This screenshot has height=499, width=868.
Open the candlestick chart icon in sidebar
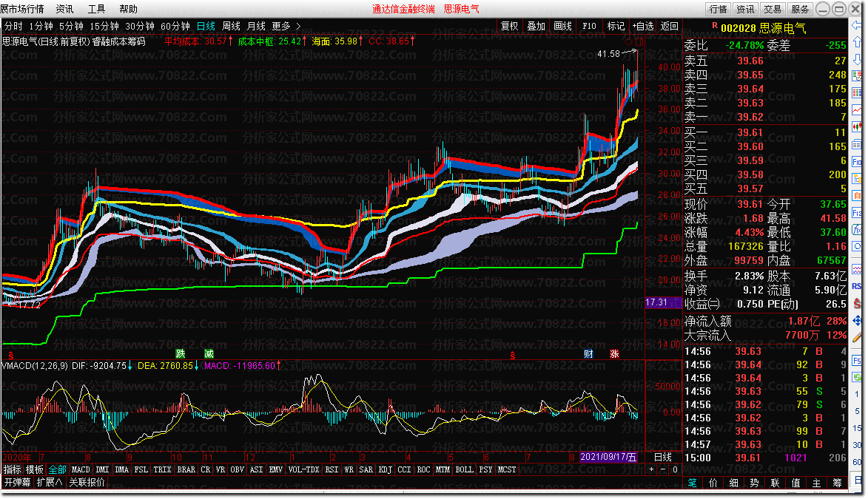pos(857,127)
